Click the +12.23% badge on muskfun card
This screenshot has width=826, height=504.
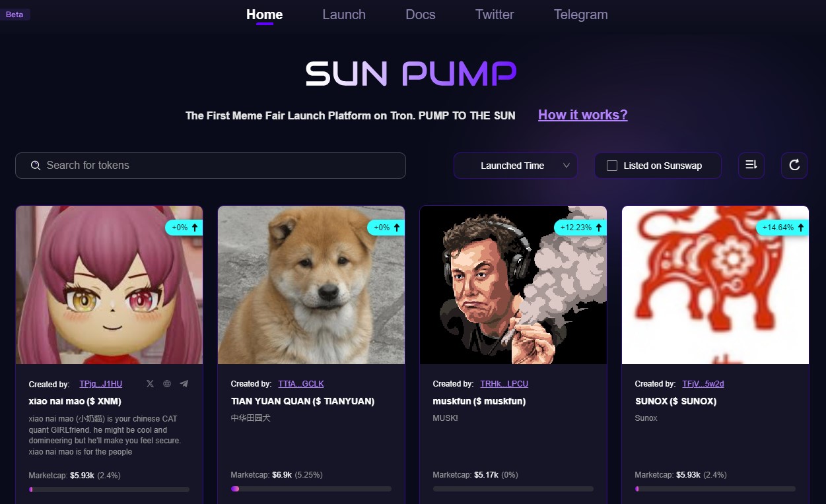click(580, 228)
